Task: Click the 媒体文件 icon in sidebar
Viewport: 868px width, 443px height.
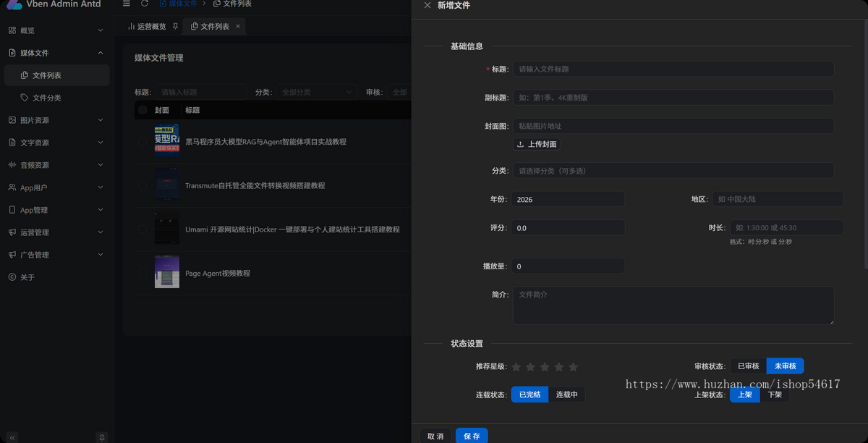Action: pos(12,53)
